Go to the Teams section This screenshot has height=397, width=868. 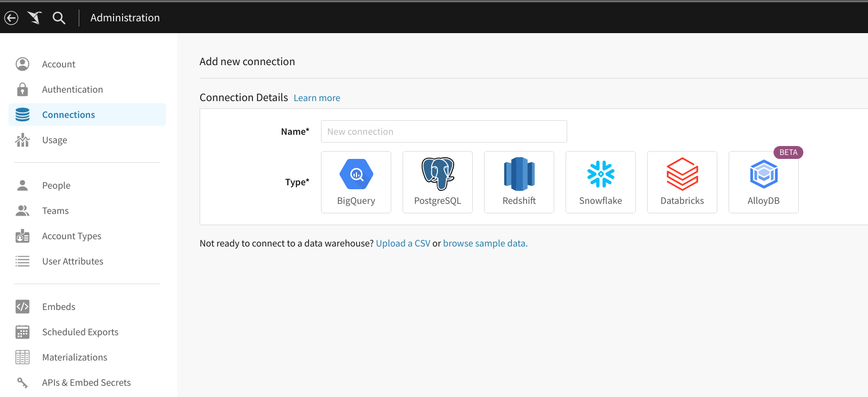[x=55, y=210]
